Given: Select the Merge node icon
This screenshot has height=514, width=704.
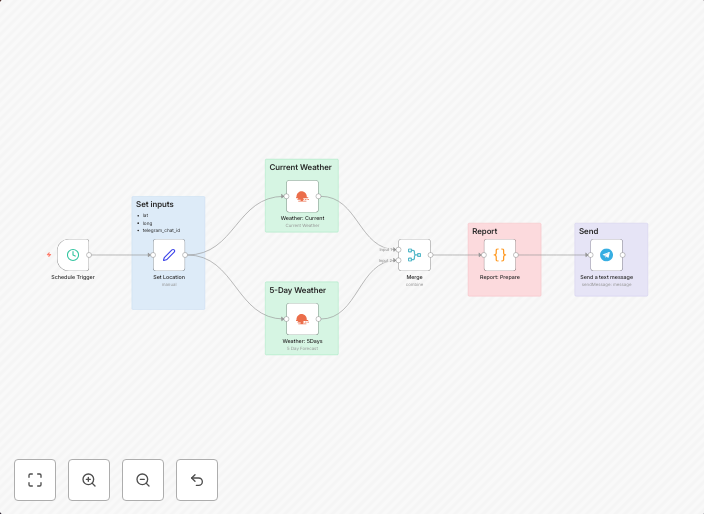Looking at the screenshot, I should 414,255.
